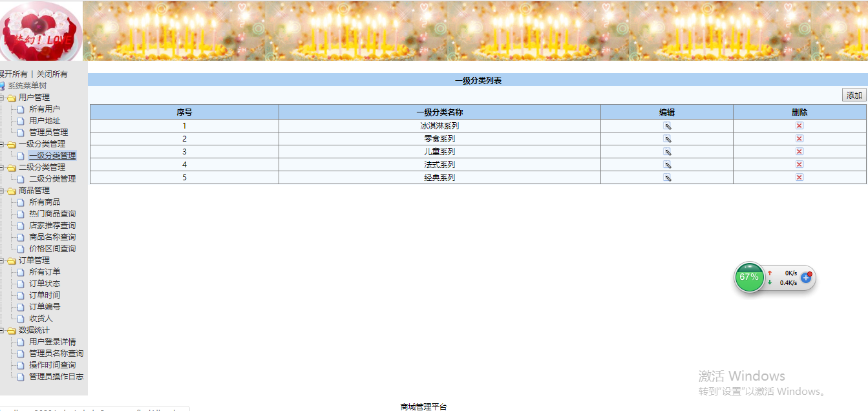Click the 订单管理 folder icon
The width and height of the screenshot is (868, 411).
(x=12, y=260)
